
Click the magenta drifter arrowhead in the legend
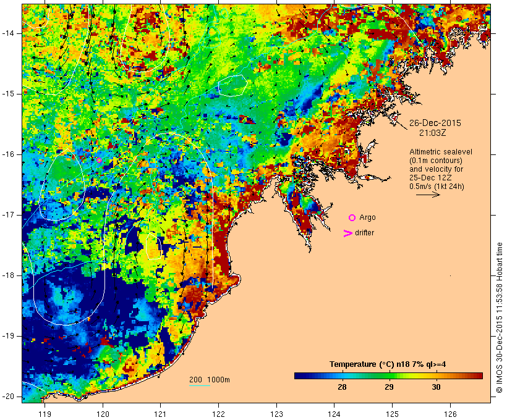[347, 233]
